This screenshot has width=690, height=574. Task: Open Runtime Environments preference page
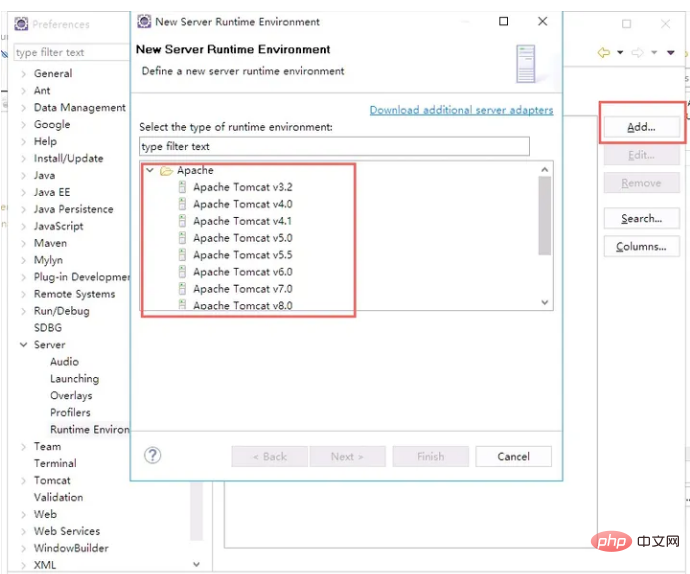(x=90, y=430)
